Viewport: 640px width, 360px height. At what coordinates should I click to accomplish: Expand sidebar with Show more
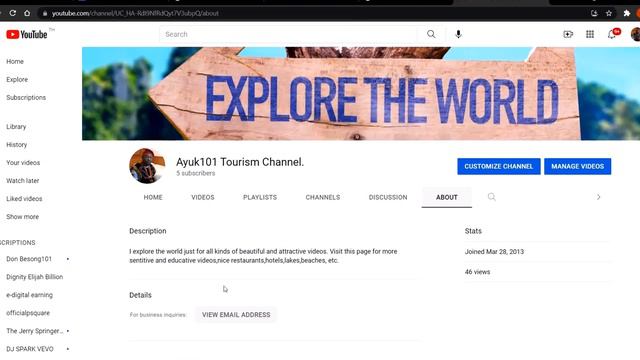(22, 217)
